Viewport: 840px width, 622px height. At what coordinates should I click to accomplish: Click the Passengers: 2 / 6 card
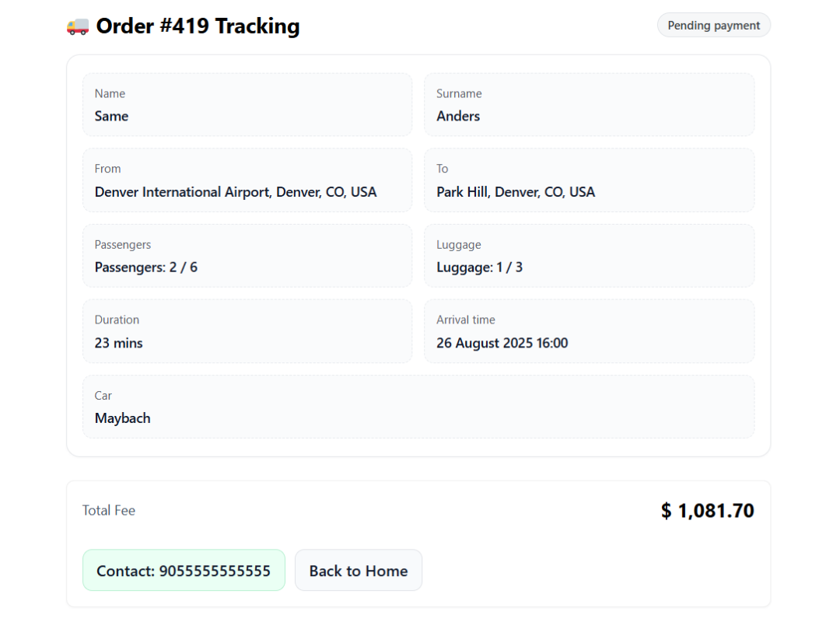(247, 256)
